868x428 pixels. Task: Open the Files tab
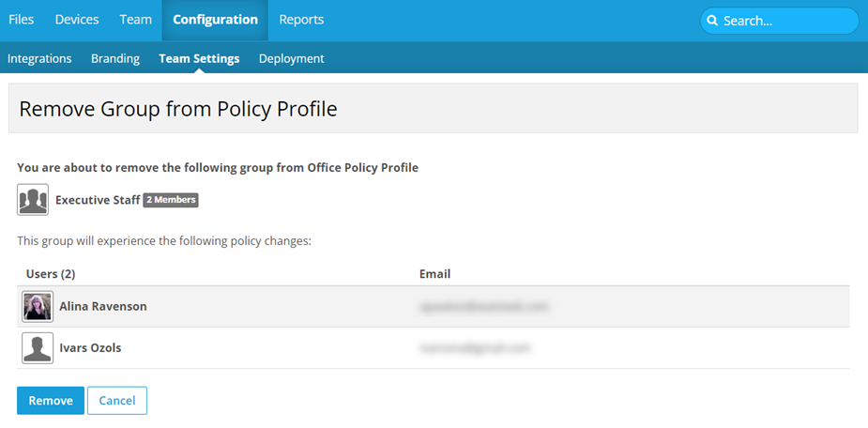click(22, 20)
